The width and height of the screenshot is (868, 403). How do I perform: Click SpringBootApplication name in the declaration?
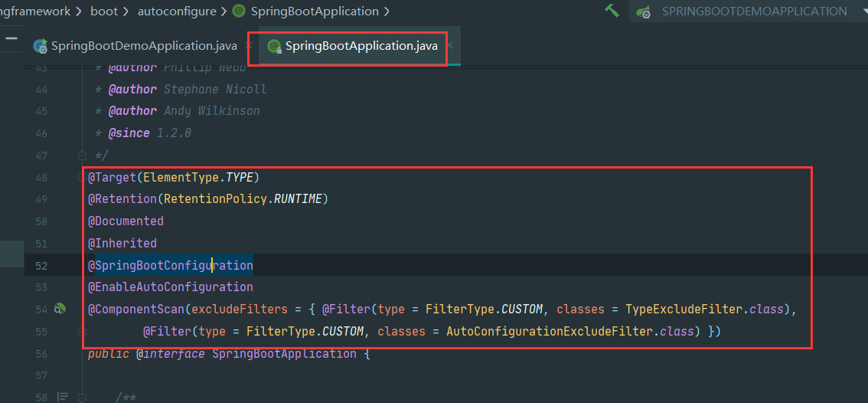point(284,354)
